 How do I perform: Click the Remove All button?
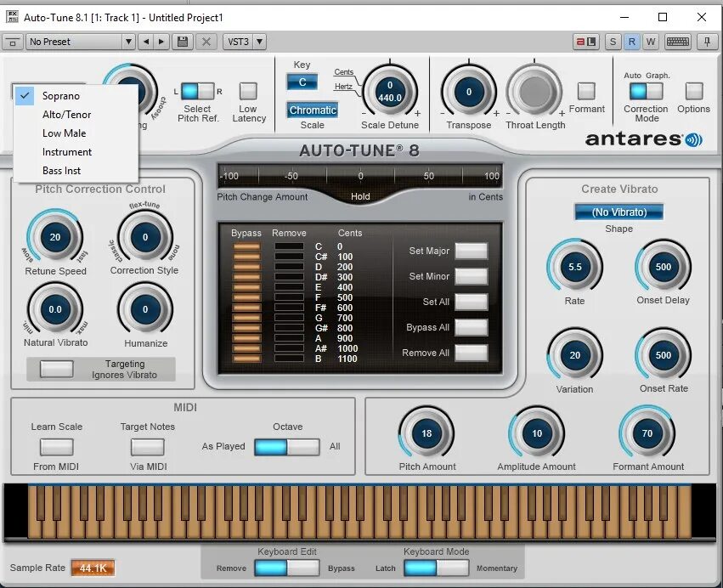[472, 353]
